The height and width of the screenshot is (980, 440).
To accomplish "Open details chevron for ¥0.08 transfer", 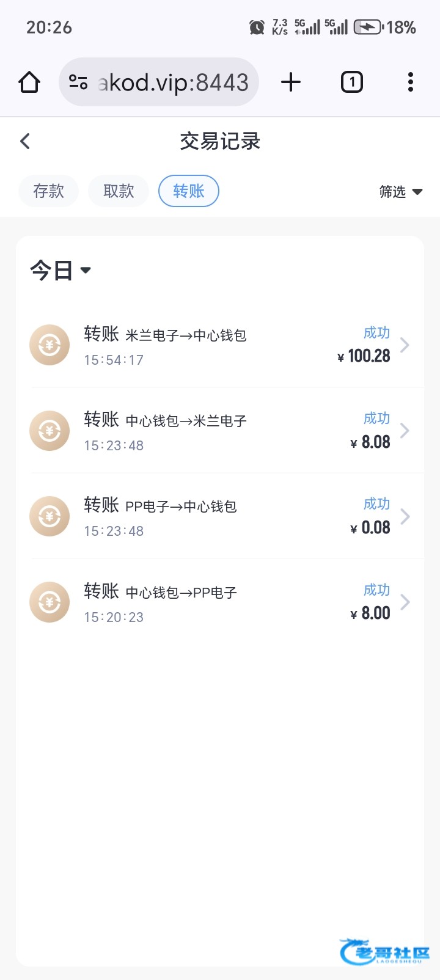I will [405, 516].
